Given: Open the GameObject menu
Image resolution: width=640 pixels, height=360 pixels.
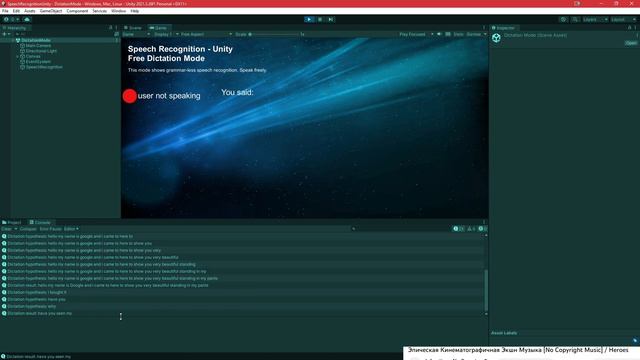Looking at the screenshot, I should (51, 11).
